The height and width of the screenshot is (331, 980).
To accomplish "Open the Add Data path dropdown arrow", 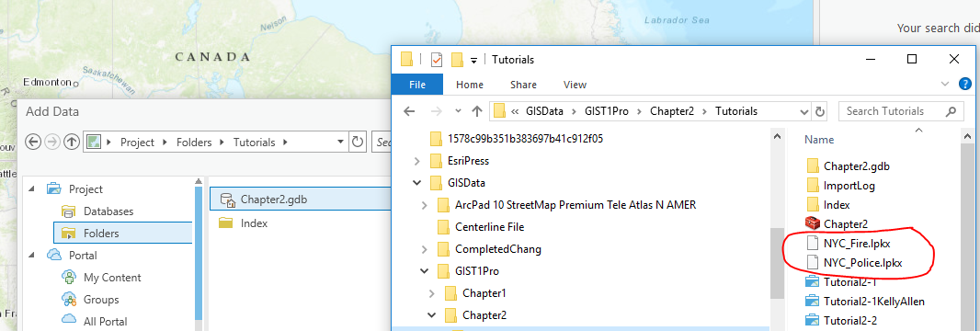I will click(340, 142).
